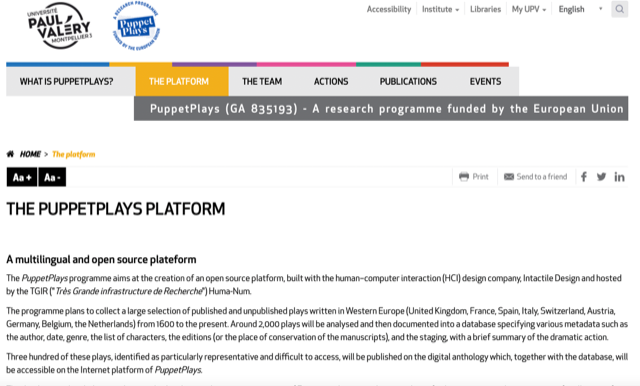The image size is (640, 386).
Task: Click the Print button with printer icon
Action: coord(474,177)
